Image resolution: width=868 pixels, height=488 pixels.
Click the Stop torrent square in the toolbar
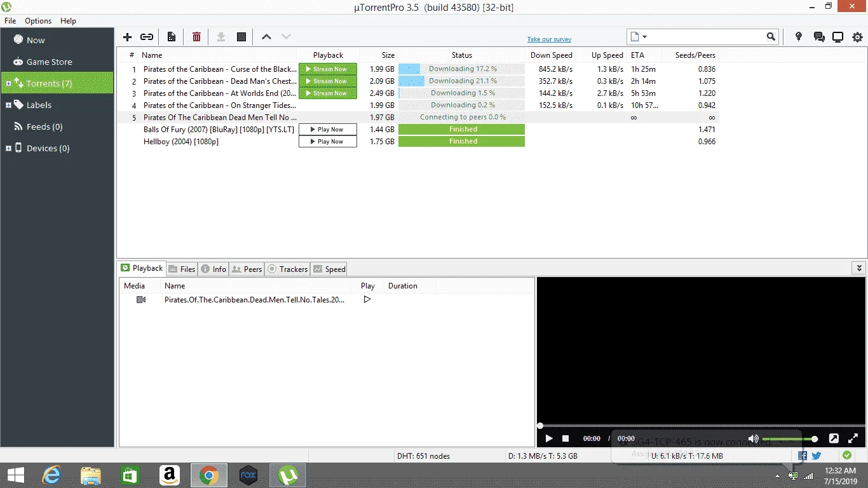[241, 37]
